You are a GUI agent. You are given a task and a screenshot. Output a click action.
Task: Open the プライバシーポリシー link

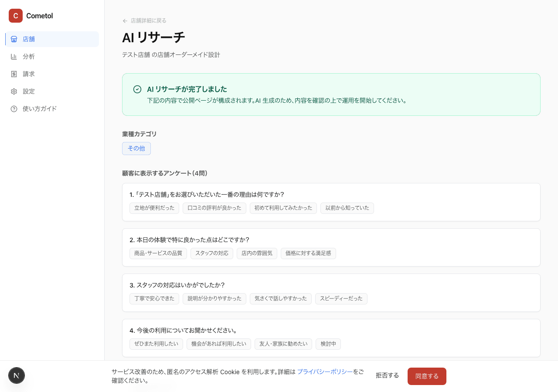(325, 372)
